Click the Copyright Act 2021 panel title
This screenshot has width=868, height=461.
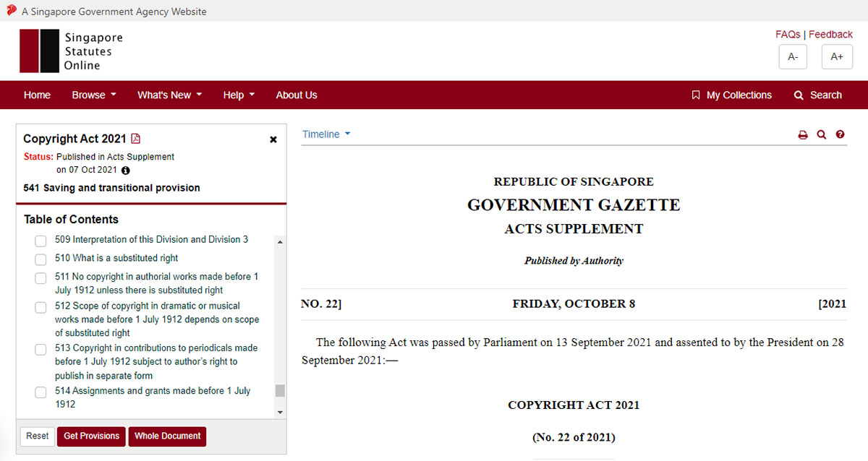pyautogui.click(x=75, y=139)
